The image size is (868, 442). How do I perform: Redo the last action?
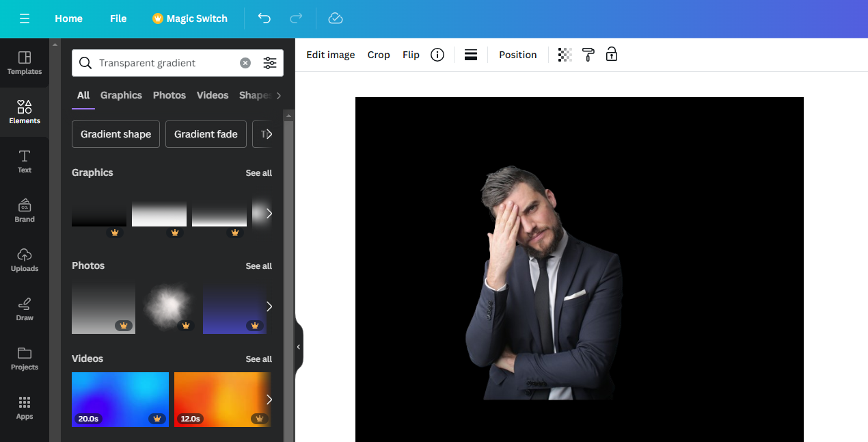point(296,18)
